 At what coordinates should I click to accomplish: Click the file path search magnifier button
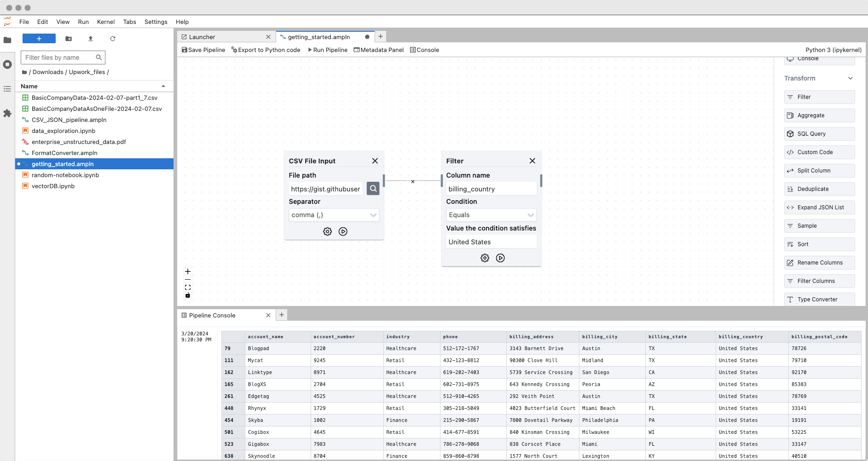373,189
